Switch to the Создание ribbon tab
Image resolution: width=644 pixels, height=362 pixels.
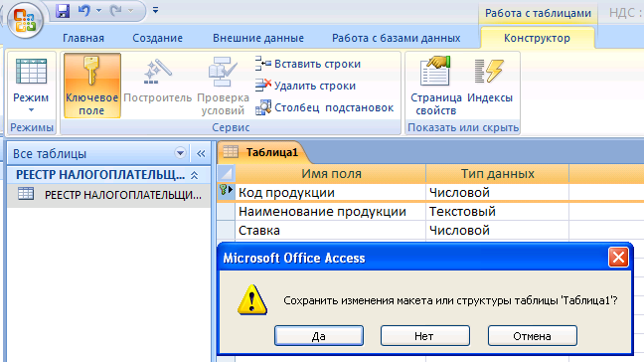[157, 38]
